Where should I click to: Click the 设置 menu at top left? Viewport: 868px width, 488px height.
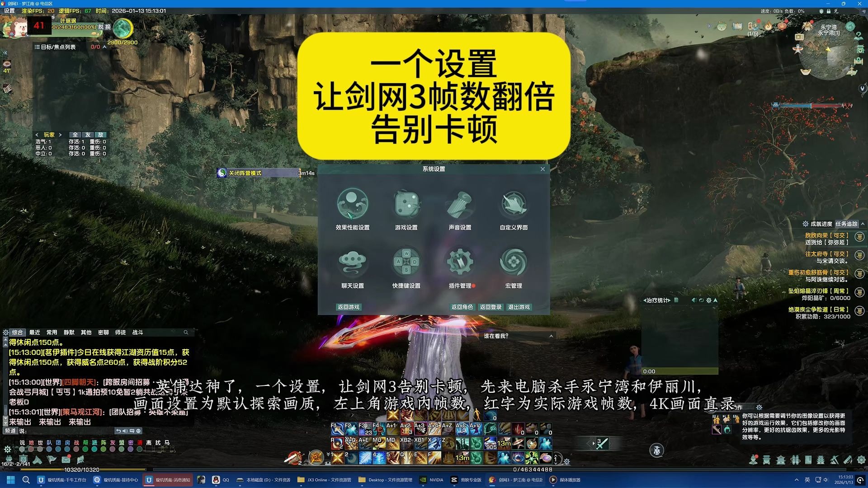click(9, 11)
